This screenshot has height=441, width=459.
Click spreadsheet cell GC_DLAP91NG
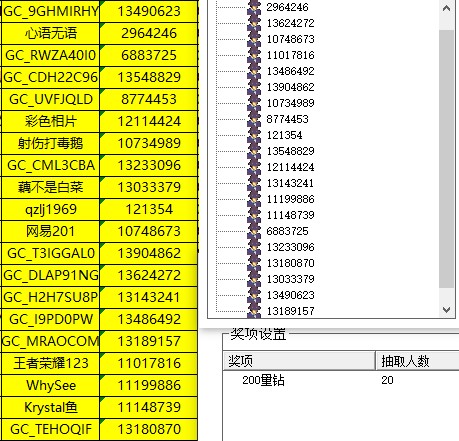click(50, 275)
